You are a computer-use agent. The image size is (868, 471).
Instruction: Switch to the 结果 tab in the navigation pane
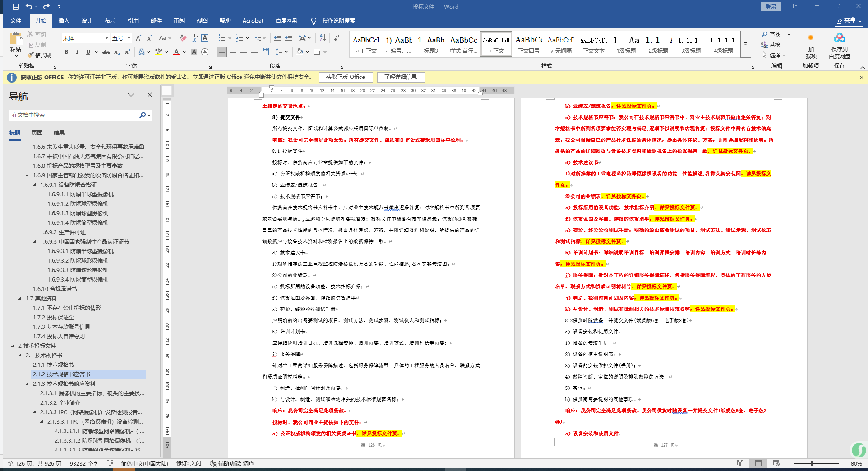coord(59,133)
